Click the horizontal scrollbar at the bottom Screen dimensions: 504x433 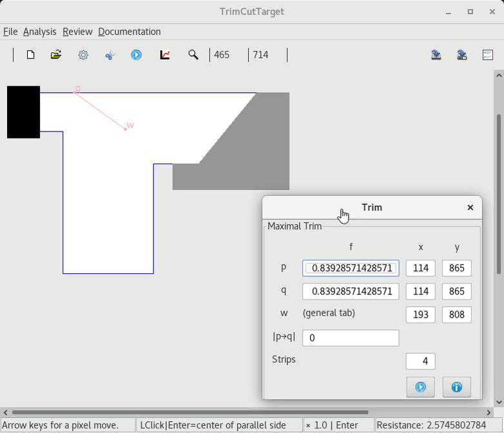click(x=190, y=412)
